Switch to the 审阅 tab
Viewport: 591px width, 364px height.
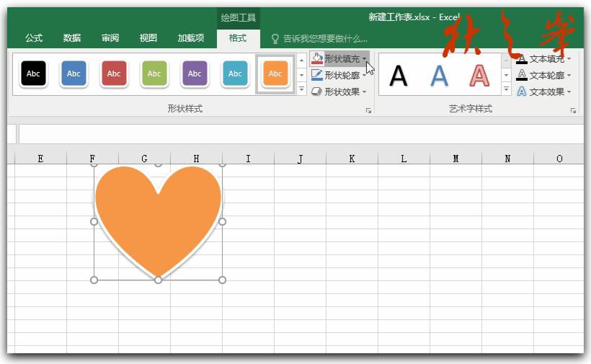click(x=110, y=38)
